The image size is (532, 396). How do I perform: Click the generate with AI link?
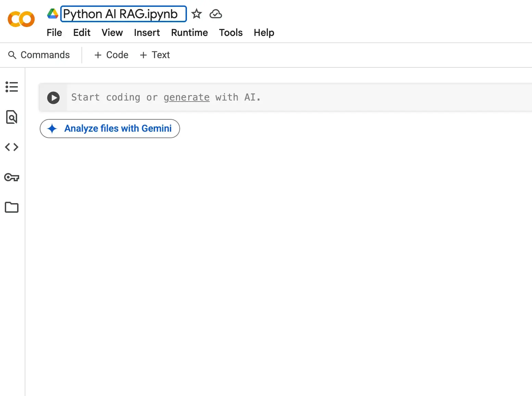point(186,97)
